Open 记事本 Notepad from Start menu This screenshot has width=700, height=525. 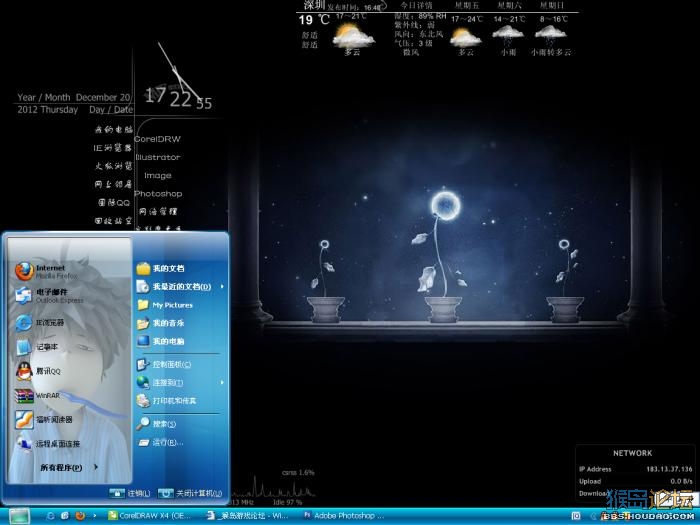point(37,347)
